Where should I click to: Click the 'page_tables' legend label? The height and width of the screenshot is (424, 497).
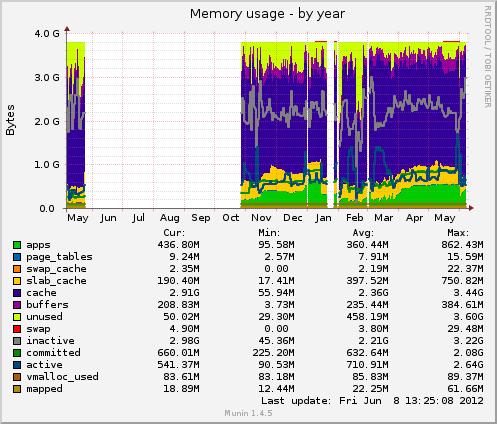59,257
